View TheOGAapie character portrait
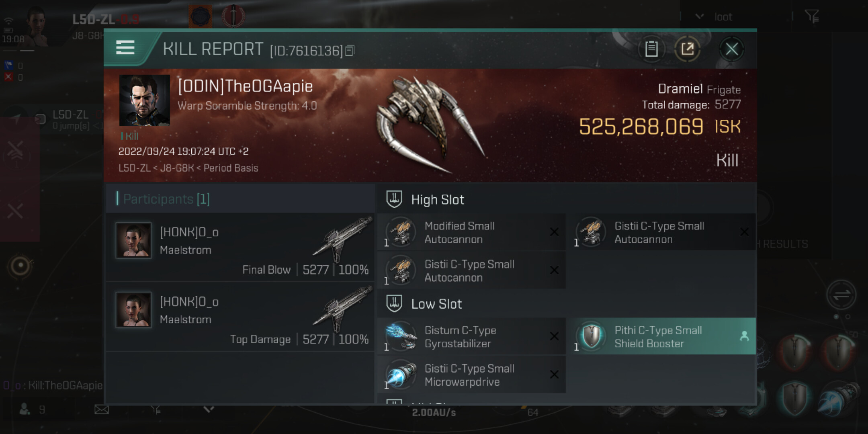Viewport: 868px width, 434px height. (x=144, y=100)
